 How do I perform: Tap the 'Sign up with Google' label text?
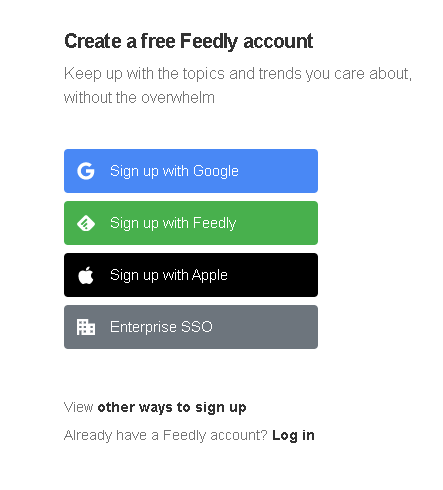coord(174,171)
